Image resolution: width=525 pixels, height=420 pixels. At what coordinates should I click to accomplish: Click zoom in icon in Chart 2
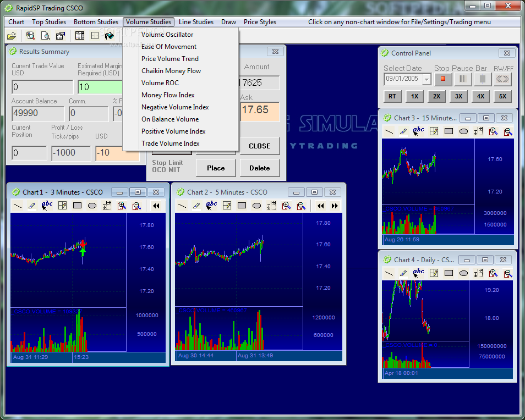[x=286, y=206]
